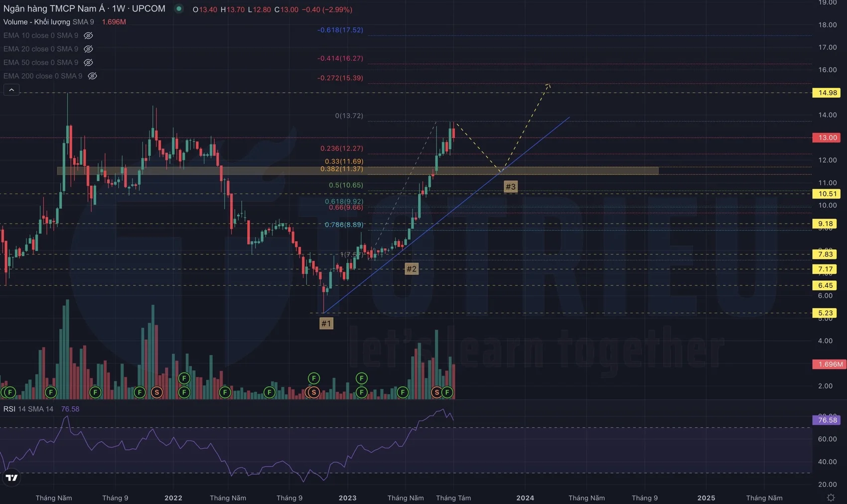
Task: Collapse the indicator legend with the chevron
Action: click(x=11, y=90)
